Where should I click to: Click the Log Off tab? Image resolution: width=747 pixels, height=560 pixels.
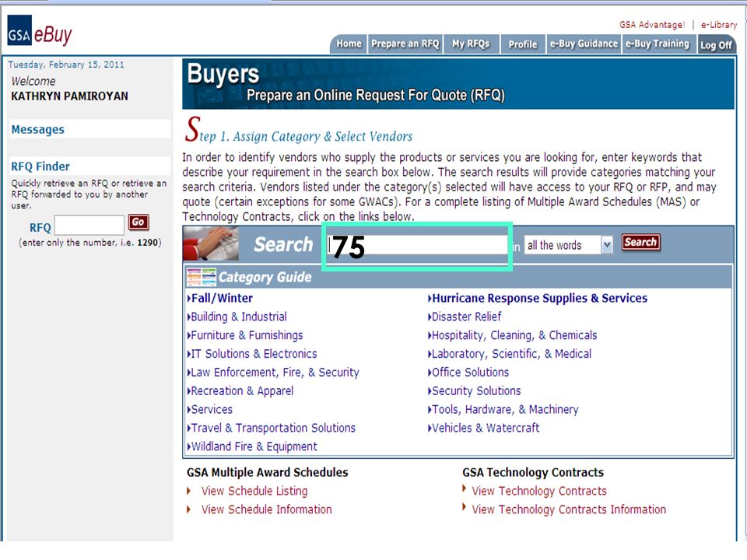click(x=716, y=45)
